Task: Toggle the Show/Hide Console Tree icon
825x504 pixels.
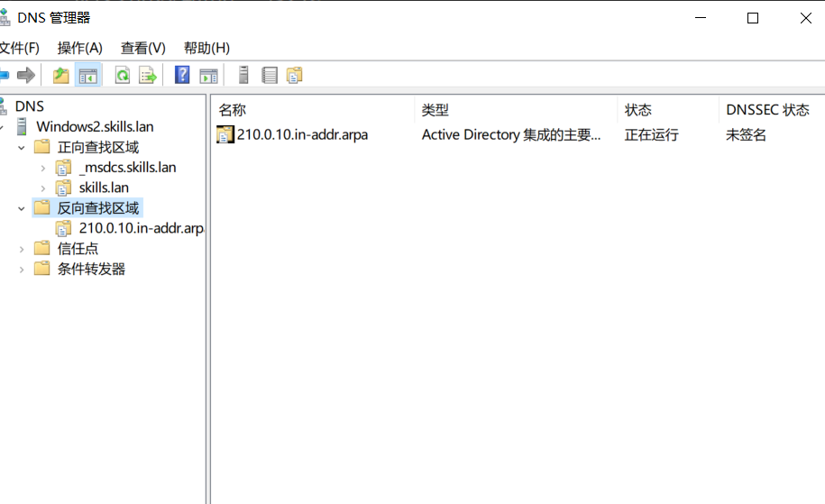Action: click(x=87, y=75)
